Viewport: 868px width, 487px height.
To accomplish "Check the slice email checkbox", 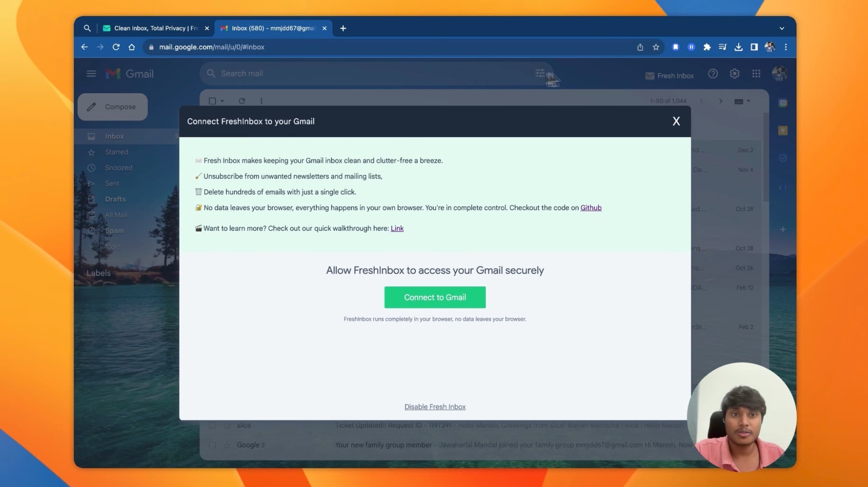I will pyautogui.click(x=212, y=425).
